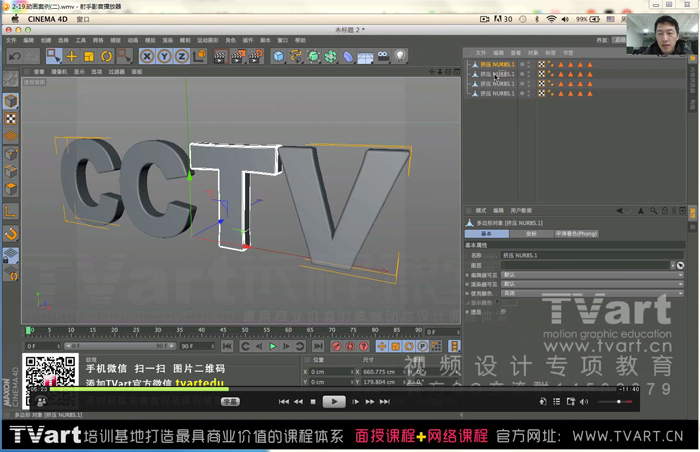Click the checker tag of second NURBS row
Viewport: 700px width, 452px height.
(x=542, y=74)
